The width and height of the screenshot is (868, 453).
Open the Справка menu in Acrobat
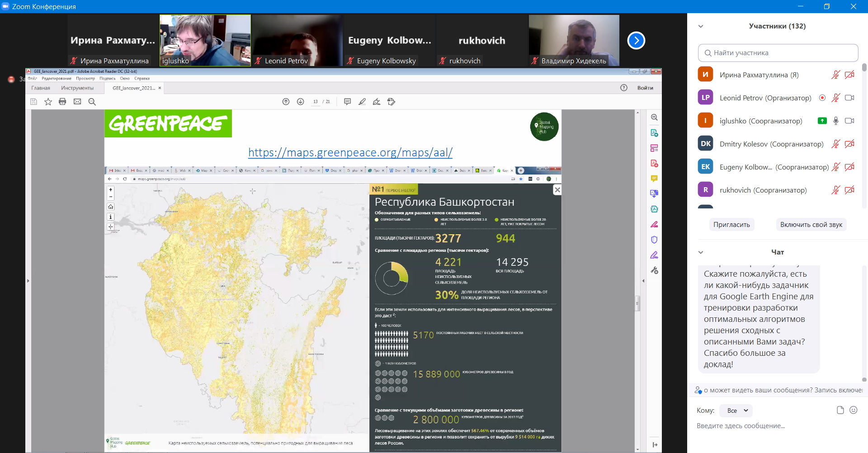click(x=142, y=79)
